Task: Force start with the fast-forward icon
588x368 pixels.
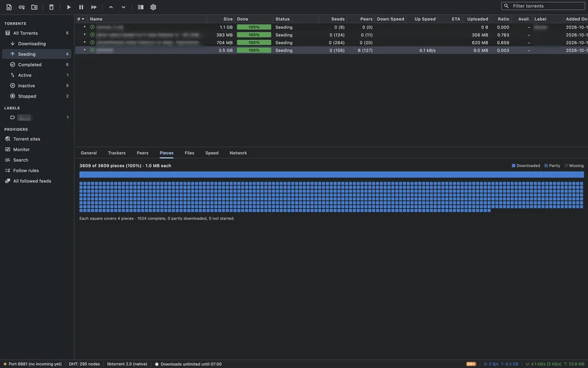Action: click(94, 7)
